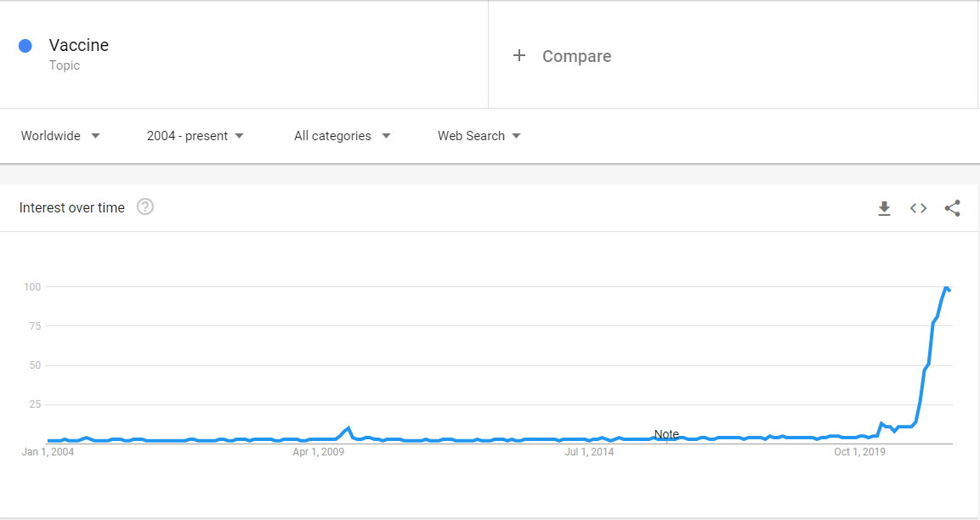Click the Compare add-term field
This screenshot has height=520, width=980.
tap(733, 55)
